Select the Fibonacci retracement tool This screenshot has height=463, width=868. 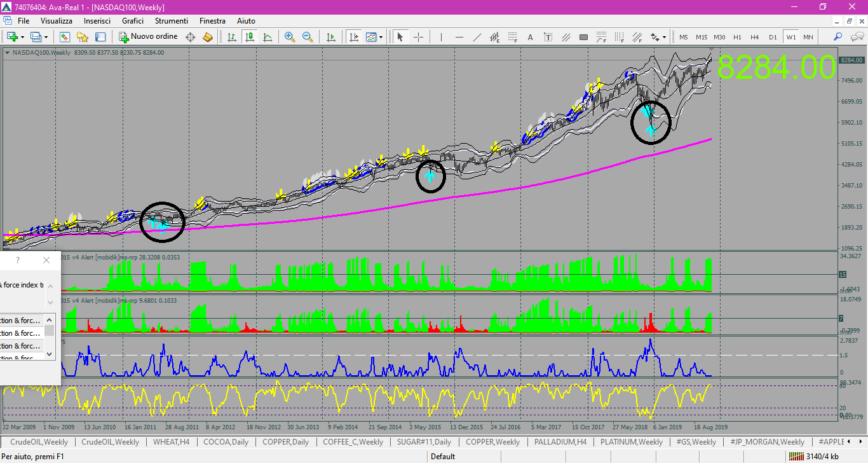(x=512, y=37)
